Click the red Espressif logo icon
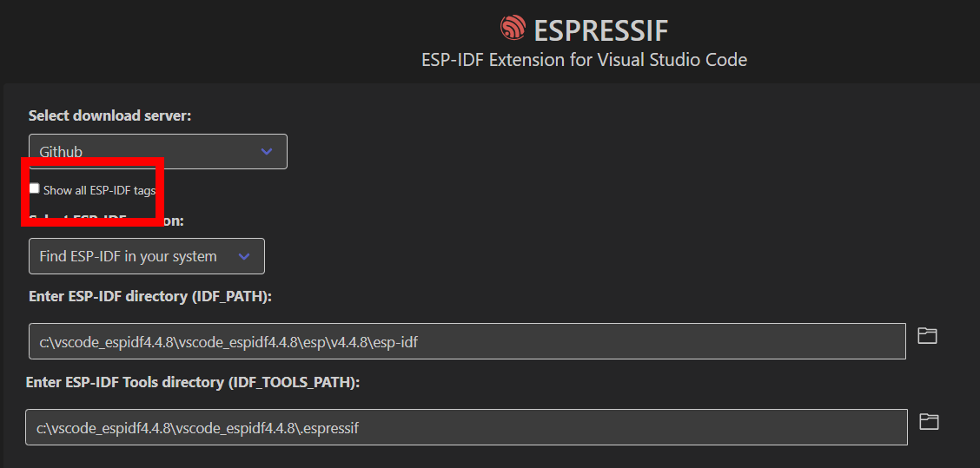 click(x=513, y=29)
